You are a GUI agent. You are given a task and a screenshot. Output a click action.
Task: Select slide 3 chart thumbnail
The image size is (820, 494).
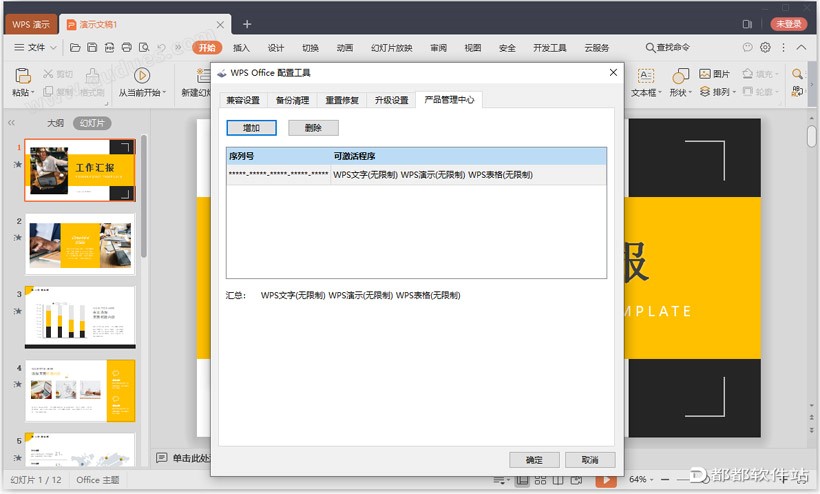(x=80, y=317)
